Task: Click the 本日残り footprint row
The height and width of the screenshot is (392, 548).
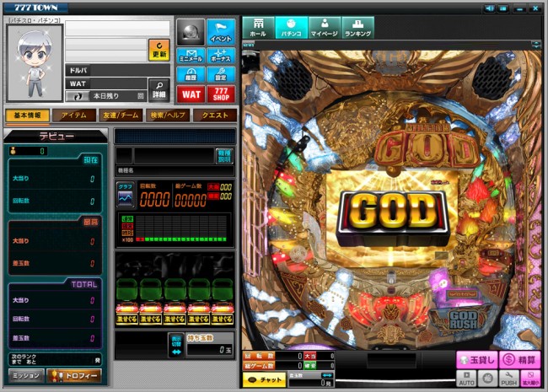Action: click(x=106, y=96)
